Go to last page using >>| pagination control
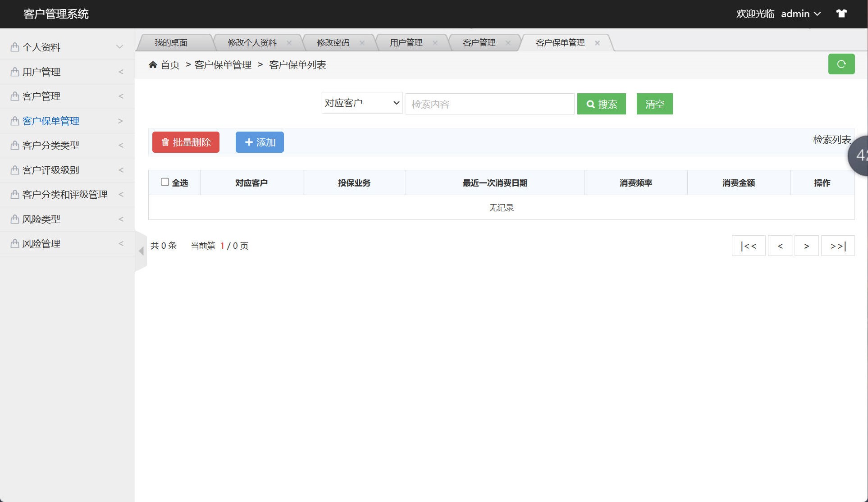The width and height of the screenshot is (868, 502). click(x=837, y=246)
